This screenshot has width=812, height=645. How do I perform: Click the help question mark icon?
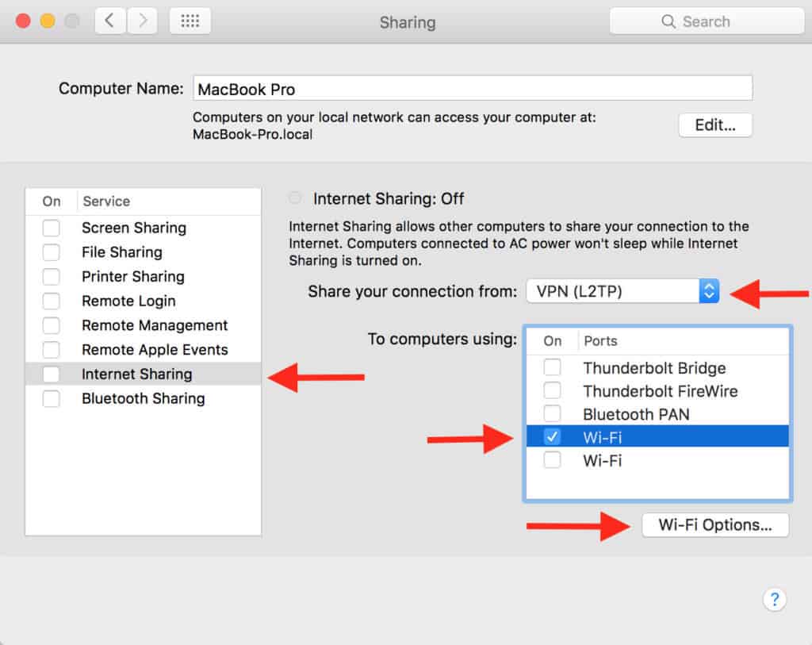(775, 600)
